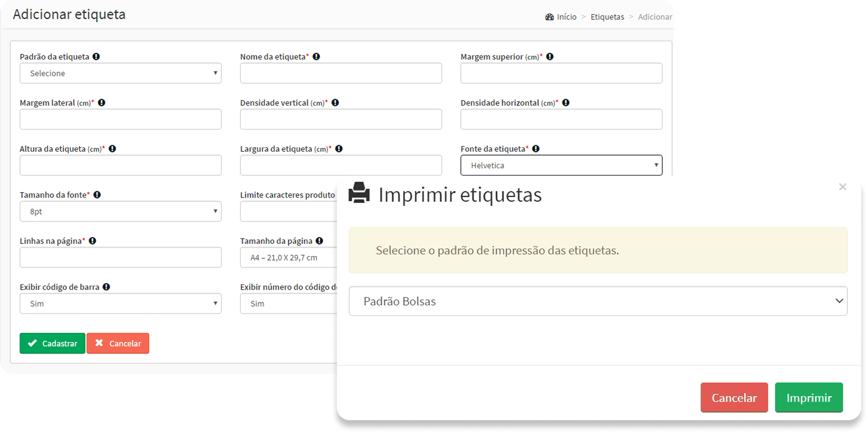
Task: Focus the Nome da etiqueta input field
Action: pos(341,73)
